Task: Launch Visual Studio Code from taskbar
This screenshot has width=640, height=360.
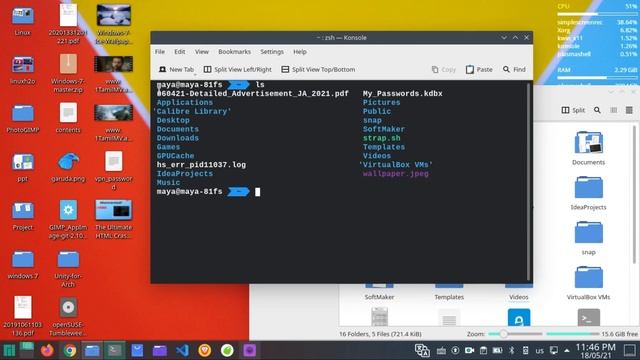Action: pos(182,350)
